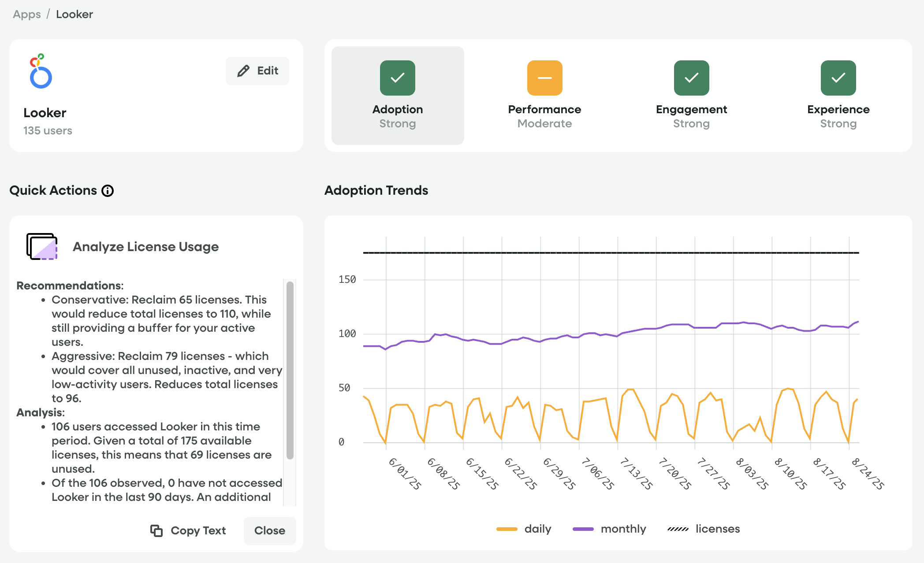
Task: Click the green Adoption checkmark icon
Action: (x=397, y=78)
